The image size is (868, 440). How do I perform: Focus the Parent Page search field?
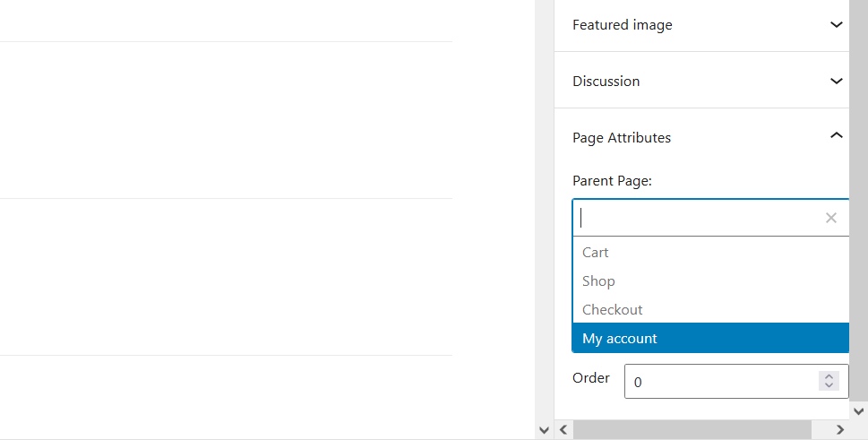pos(698,218)
